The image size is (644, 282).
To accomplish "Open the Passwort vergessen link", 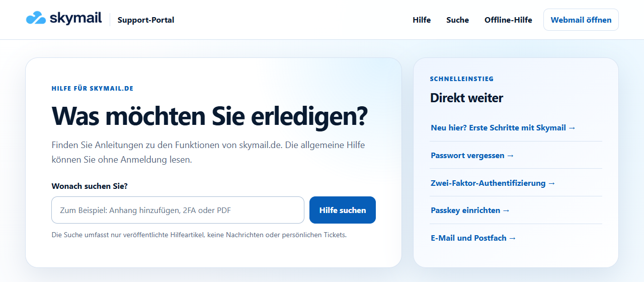I will click(472, 156).
